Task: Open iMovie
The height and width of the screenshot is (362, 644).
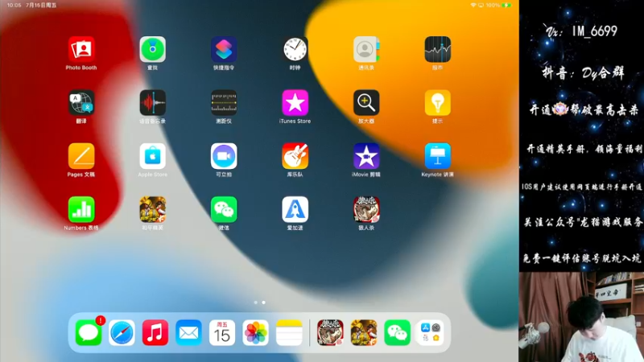Action: (366, 156)
